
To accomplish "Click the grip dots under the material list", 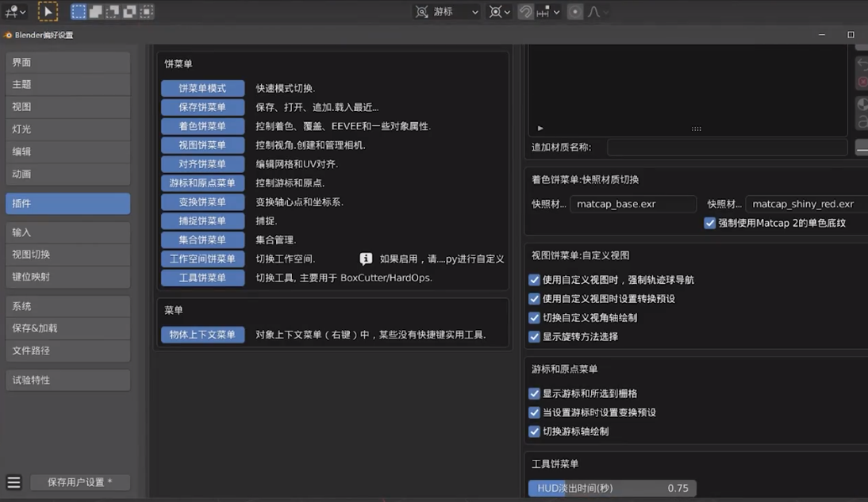I will pyautogui.click(x=697, y=128).
